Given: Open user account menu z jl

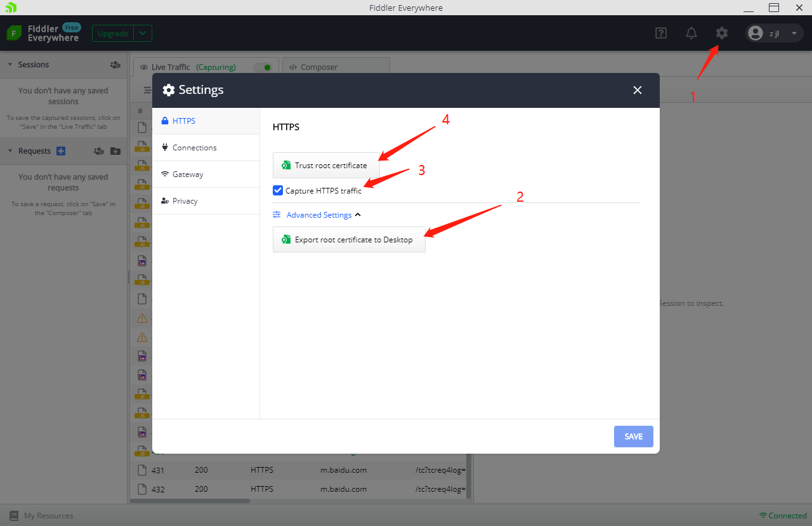Looking at the screenshot, I should [x=774, y=33].
